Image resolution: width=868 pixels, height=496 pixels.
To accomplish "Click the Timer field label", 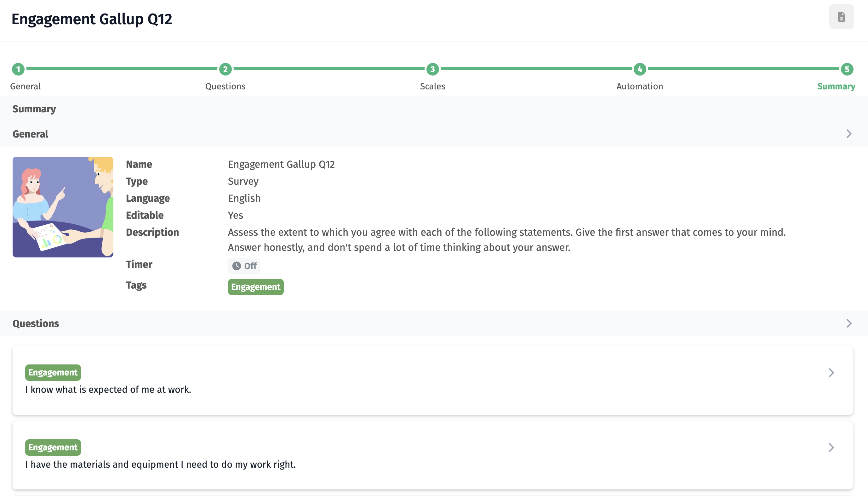I will [x=139, y=264].
